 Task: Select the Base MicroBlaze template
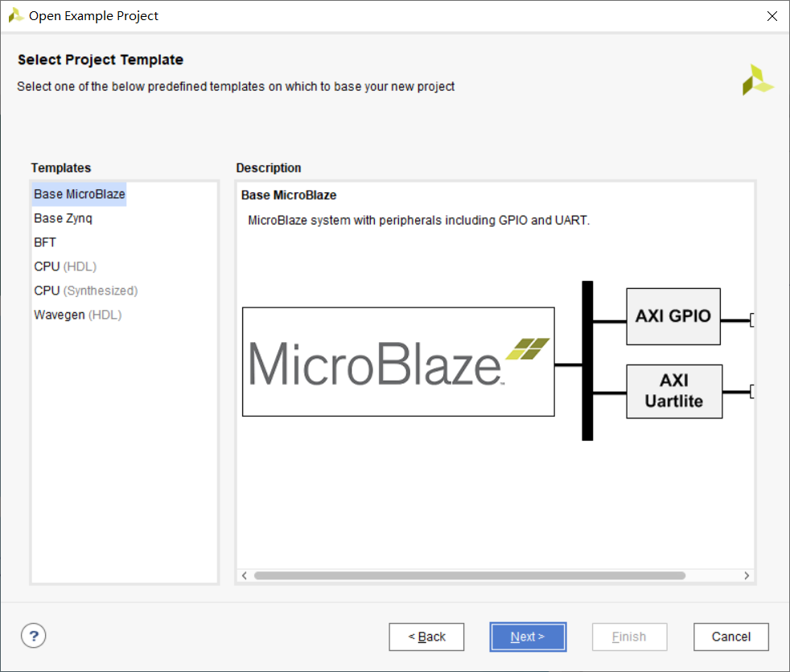[x=79, y=194]
